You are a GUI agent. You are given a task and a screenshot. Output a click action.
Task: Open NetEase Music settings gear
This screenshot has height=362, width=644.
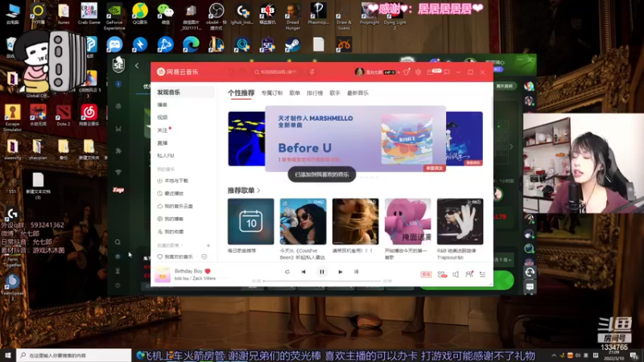click(418, 72)
